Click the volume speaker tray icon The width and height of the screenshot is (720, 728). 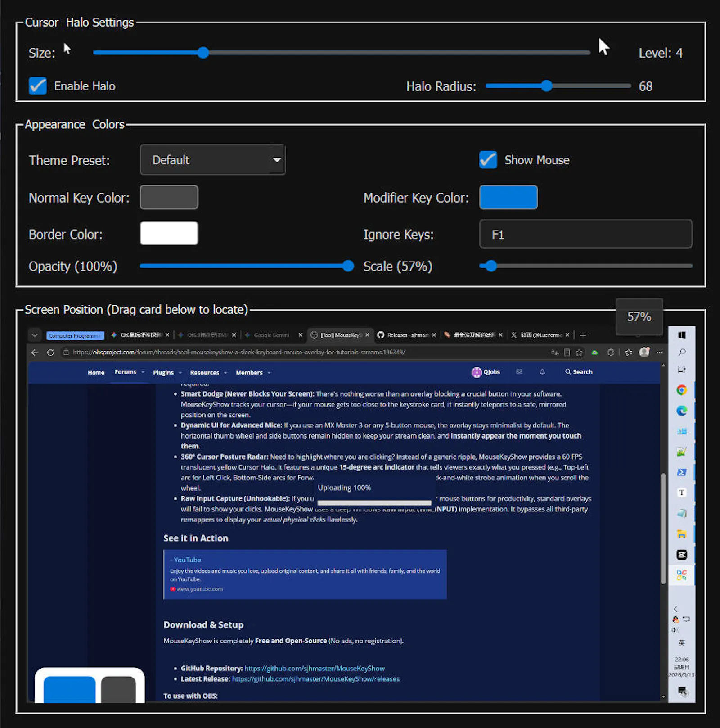(675, 630)
